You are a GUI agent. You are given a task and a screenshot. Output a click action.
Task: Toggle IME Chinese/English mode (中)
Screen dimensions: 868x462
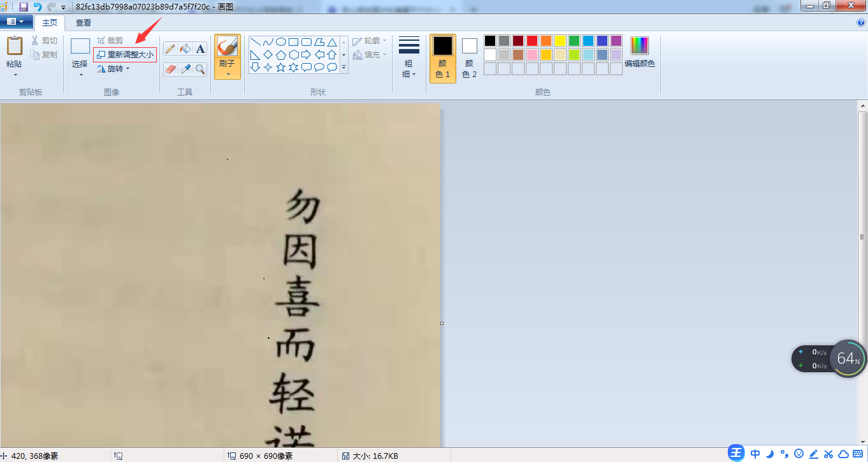[755, 454]
